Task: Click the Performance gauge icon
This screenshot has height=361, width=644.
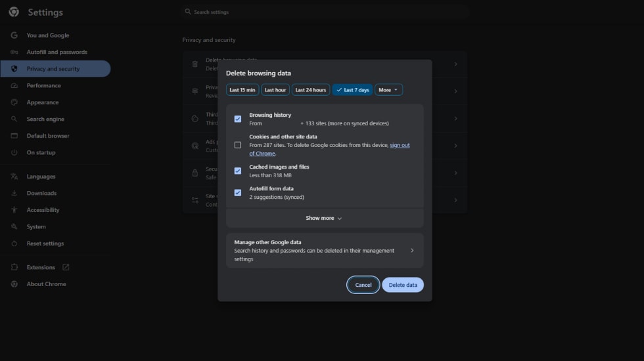Action: [14, 85]
